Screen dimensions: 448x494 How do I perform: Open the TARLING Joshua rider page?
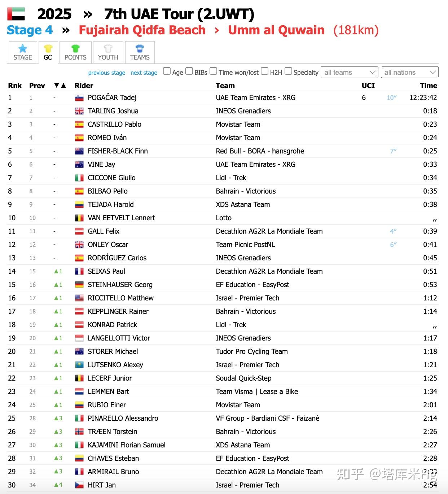pyautogui.click(x=113, y=111)
